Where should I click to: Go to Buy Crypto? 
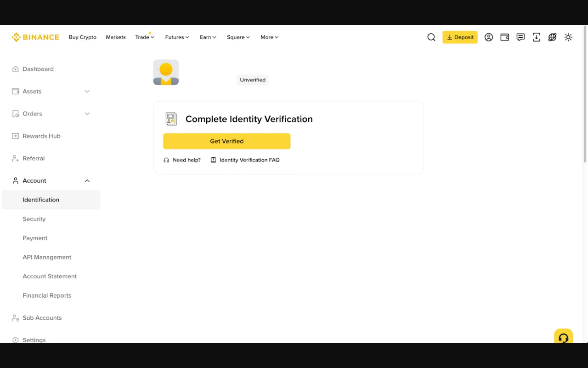click(83, 37)
